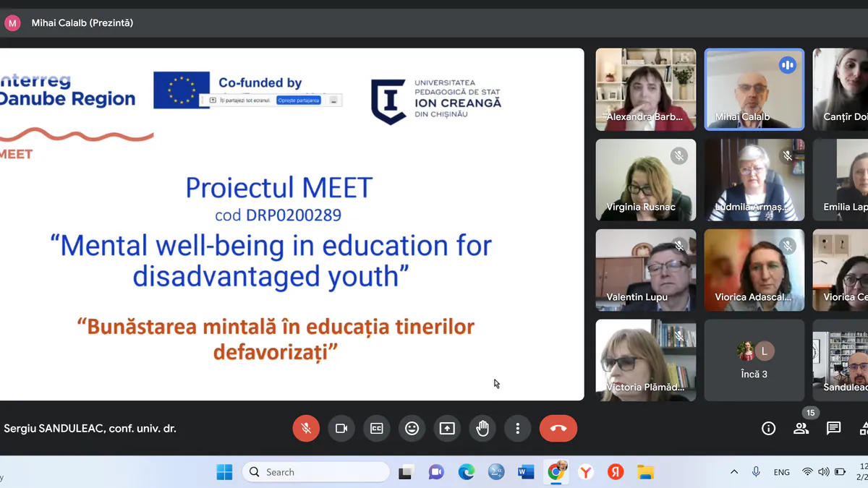Unmute the microphone in Meet toolbar
The width and height of the screenshot is (868, 488).
click(306, 429)
